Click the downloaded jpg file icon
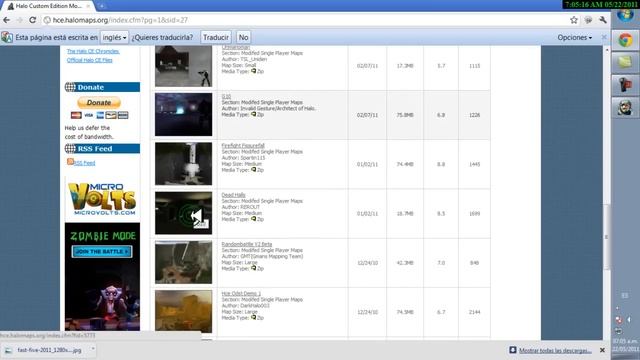640x360 pixels. pos(9,350)
